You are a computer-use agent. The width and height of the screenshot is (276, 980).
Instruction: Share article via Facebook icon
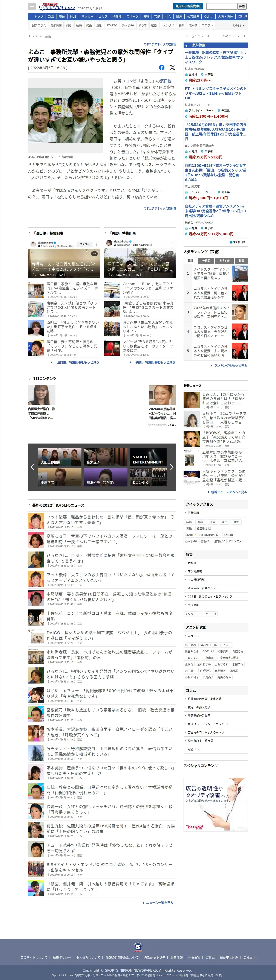point(162,67)
